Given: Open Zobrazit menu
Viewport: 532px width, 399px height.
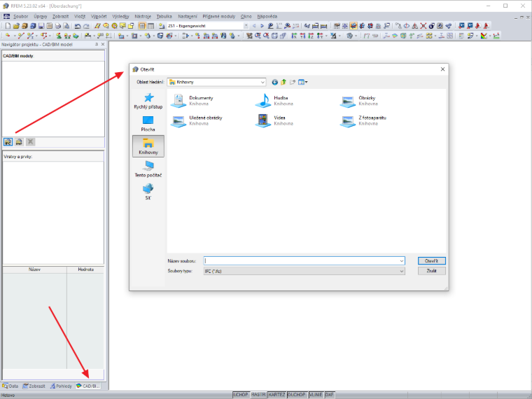Looking at the screenshot, I should [x=60, y=16].
